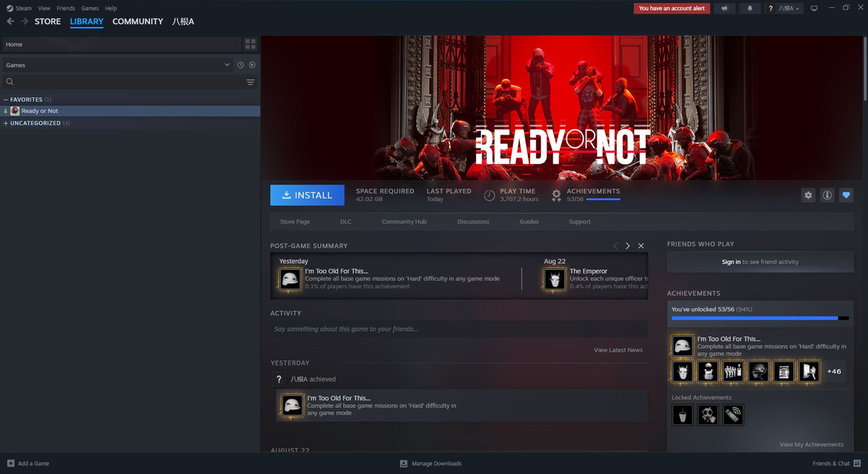Click the achievements progress bar in header

[x=603, y=199]
